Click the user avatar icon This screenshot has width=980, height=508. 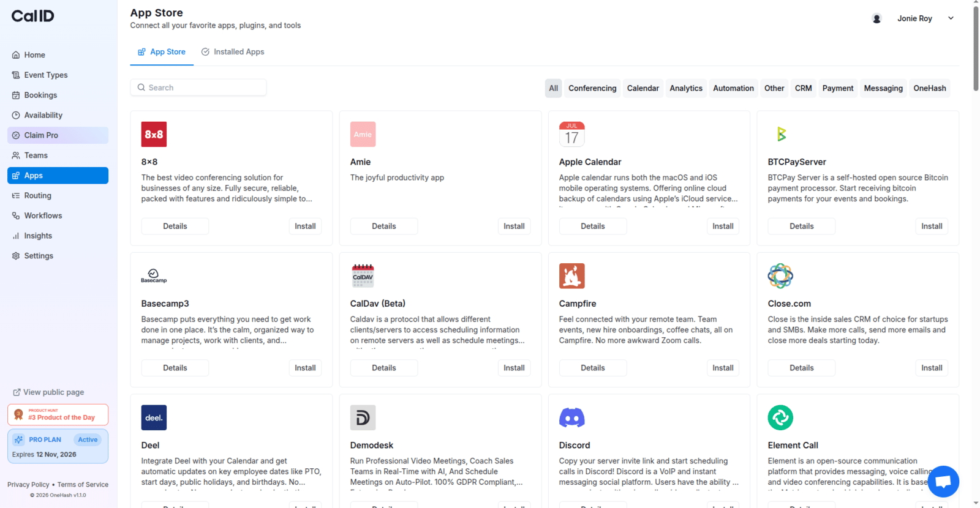pos(876,18)
